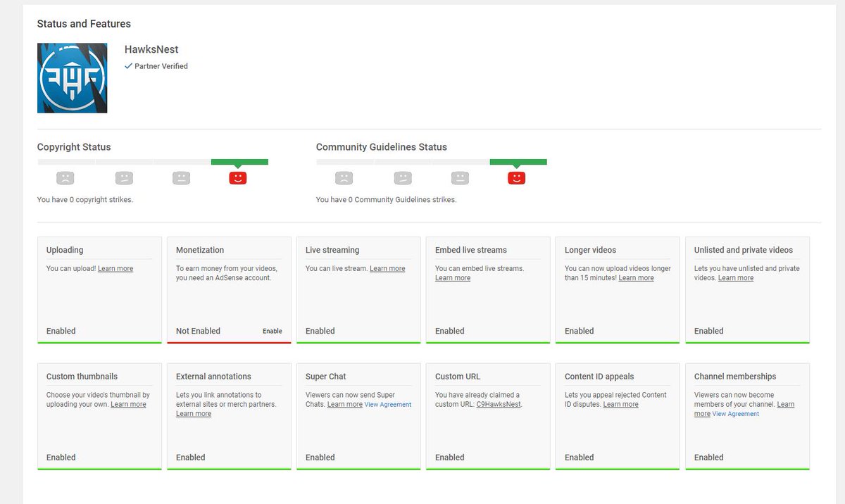This screenshot has height=504, width=845.
Task: Click the Unlisted and private videos title
Action: click(744, 250)
